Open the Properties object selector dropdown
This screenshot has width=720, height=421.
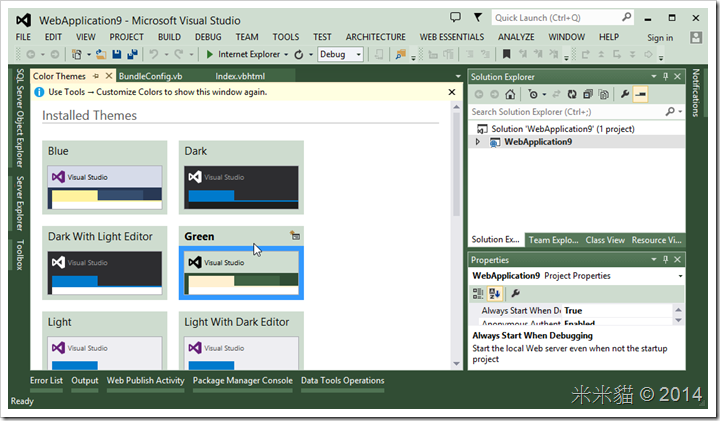[x=681, y=276]
